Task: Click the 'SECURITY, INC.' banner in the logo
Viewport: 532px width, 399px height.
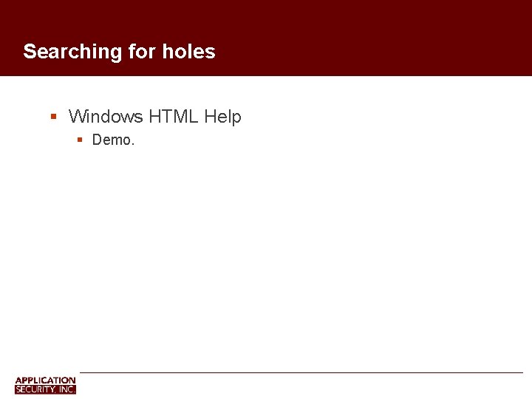Action: click(46, 389)
